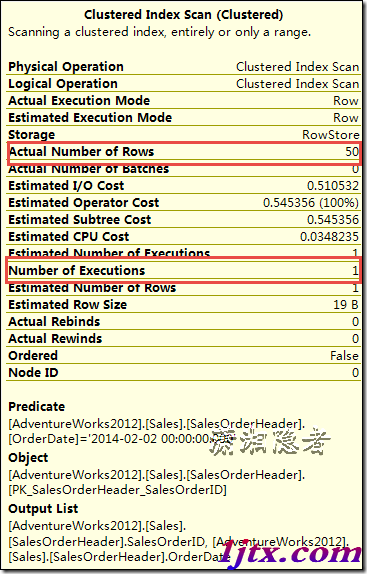This screenshot has width=367, height=574.
Task: Click the Estimated CPU Cost label
Action: (x=68, y=236)
